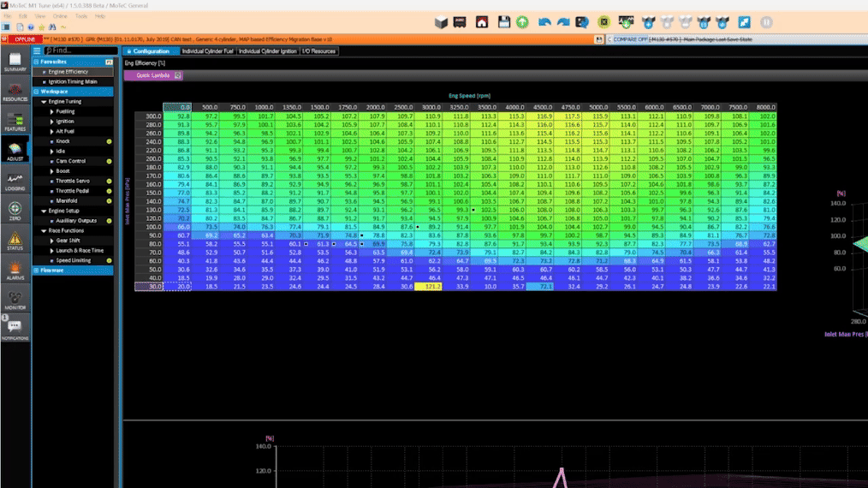This screenshot has height=488, width=868.
Task: Open the Summary sidebar page
Action: (15, 62)
